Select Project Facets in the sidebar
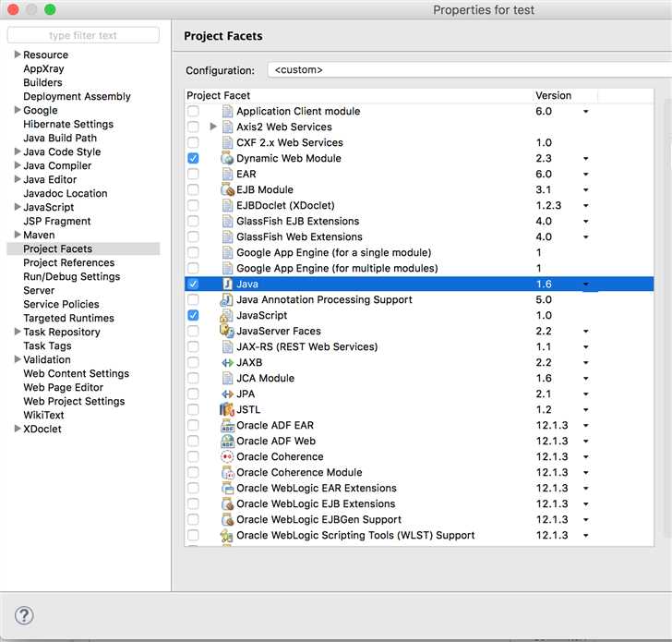The height and width of the screenshot is (642, 672). pos(84,248)
